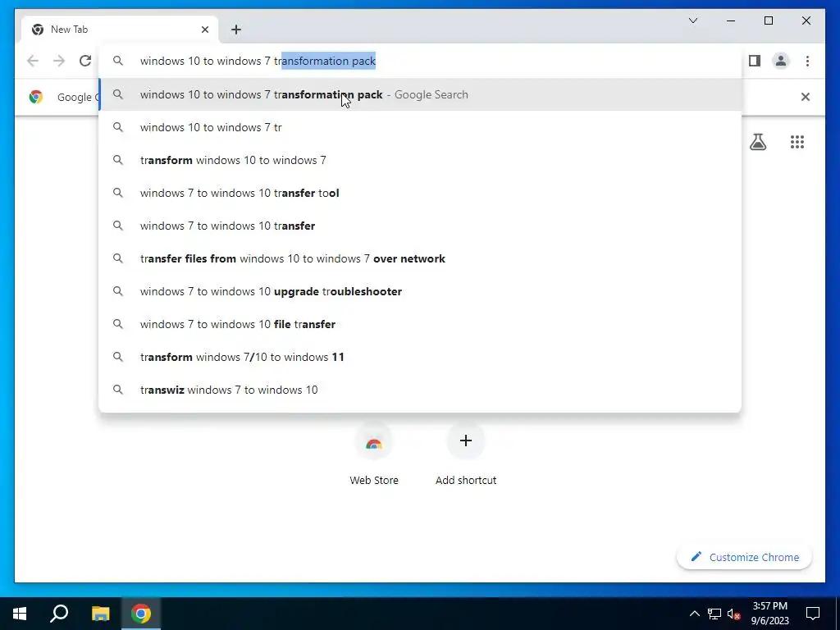Click the magnifier icon in the address bar
The height and width of the screenshot is (630, 840).
click(x=118, y=61)
